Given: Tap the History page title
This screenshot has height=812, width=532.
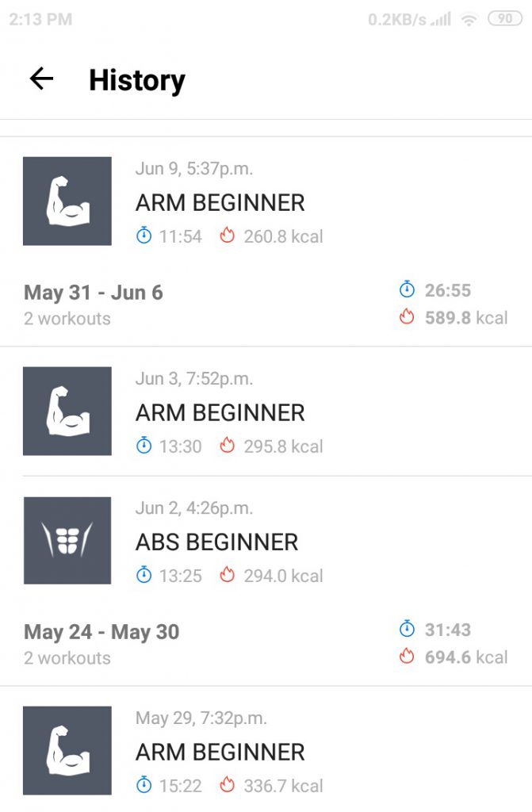Looking at the screenshot, I should [136, 80].
